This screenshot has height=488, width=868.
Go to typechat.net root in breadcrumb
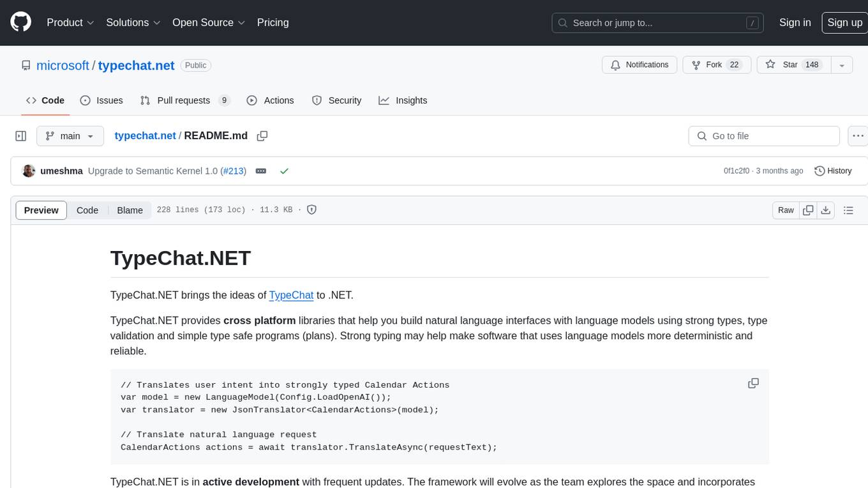point(145,136)
